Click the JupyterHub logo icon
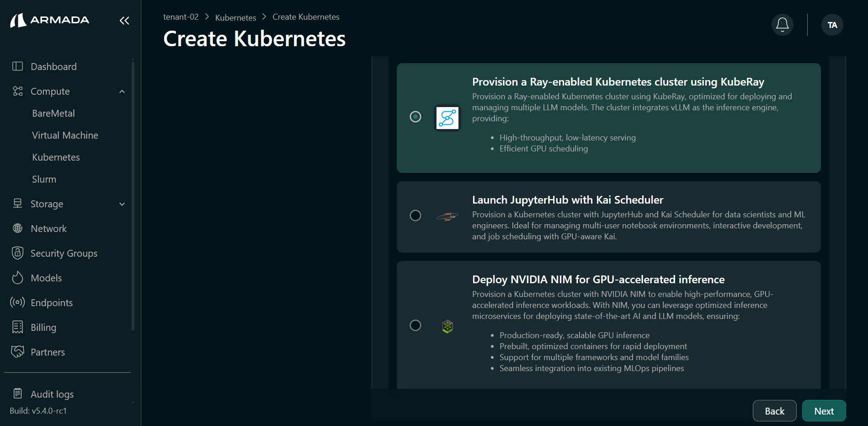This screenshot has width=868, height=426. point(447,216)
